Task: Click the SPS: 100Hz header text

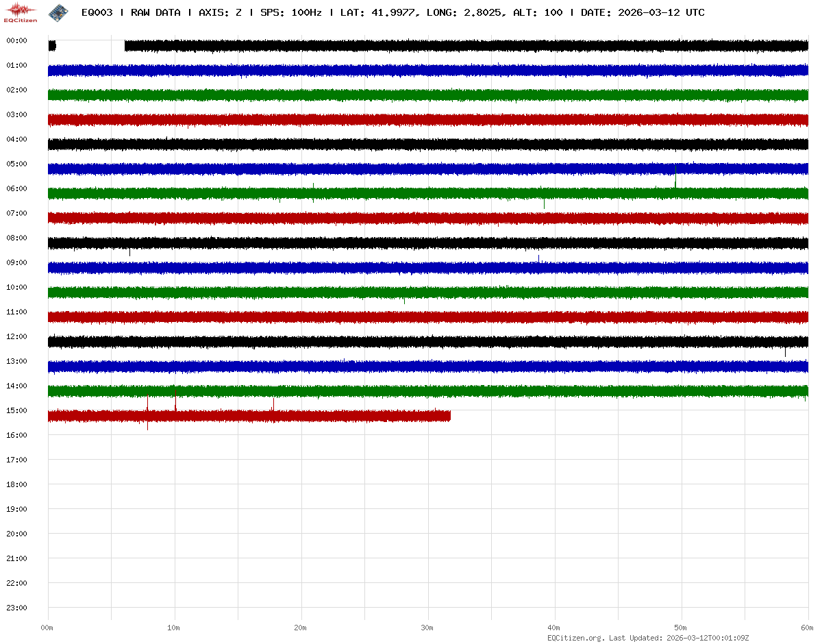Action: point(290,12)
